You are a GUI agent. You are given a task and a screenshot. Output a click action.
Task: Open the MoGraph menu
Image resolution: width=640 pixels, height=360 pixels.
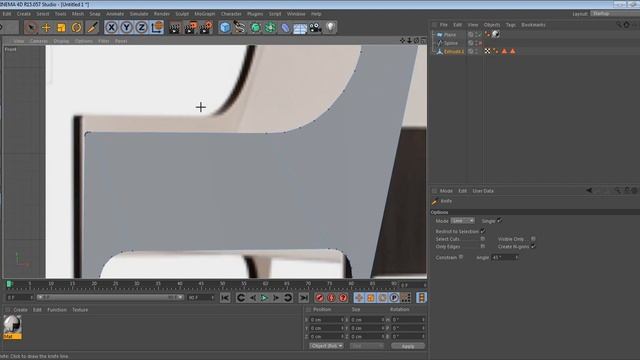[204, 14]
